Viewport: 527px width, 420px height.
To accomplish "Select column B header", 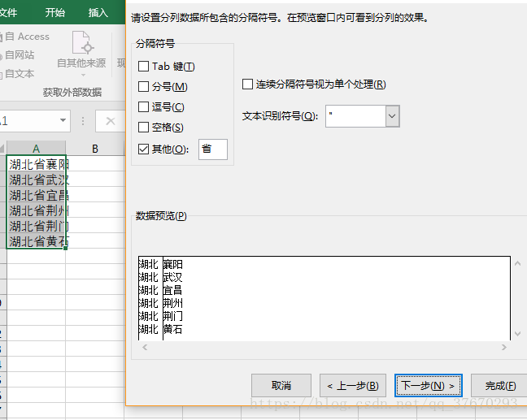I will point(95,149).
